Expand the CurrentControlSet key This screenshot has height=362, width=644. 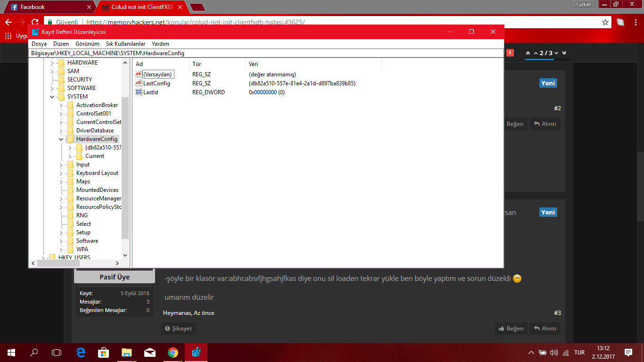coord(61,122)
